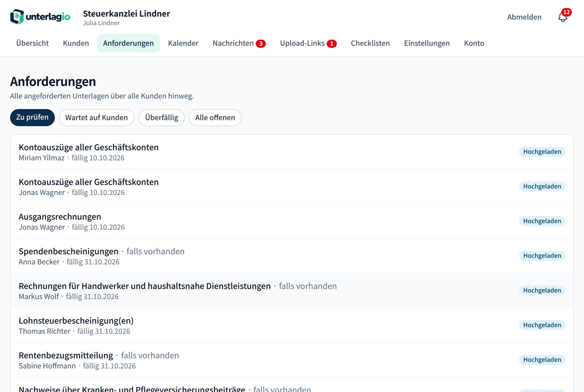The width and height of the screenshot is (584, 392).
Task: Click the 'Anforderungen' page heading
Action: click(x=53, y=81)
